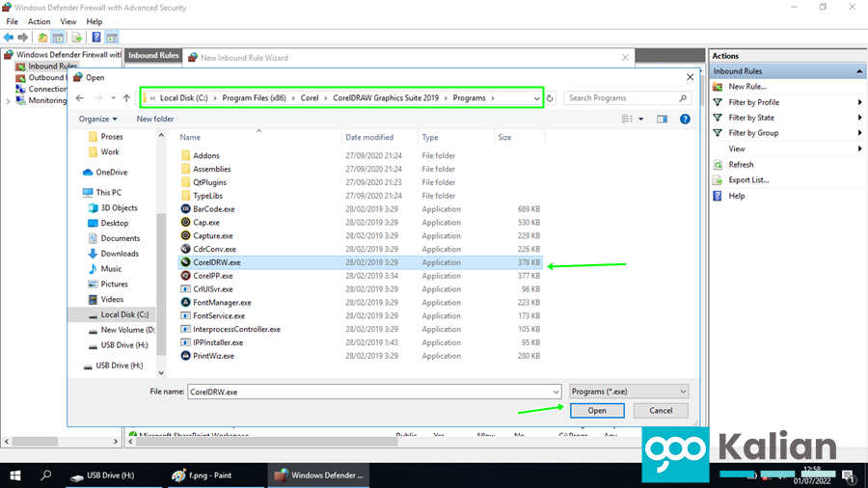The height and width of the screenshot is (488, 868).
Task: Click the Forward arrow in the firewall toolbar
Action: tap(23, 37)
